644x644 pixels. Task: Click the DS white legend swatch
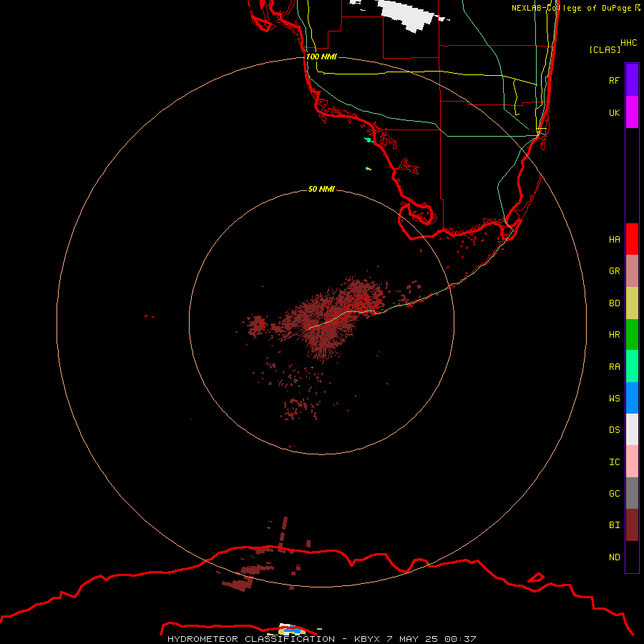point(632,429)
